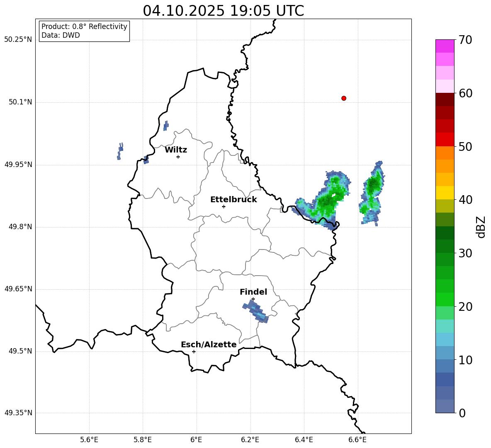Click the 60 tick on the colorbar
The width and height of the screenshot is (491, 448).
(465, 93)
